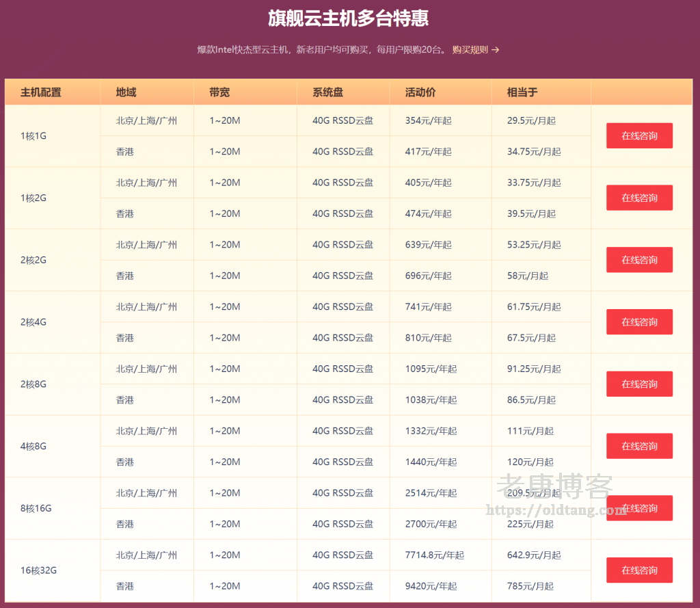Click 在线咨询 button for 1核2G plan
Image resolution: width=700 pixels, height=608 pixels.
click(x=639, y=198)
